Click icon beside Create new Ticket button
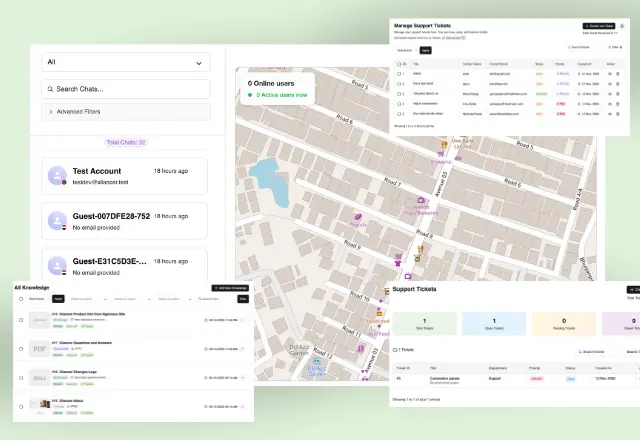The height and width of the screenshot is (440, 640). coord(622,26)
